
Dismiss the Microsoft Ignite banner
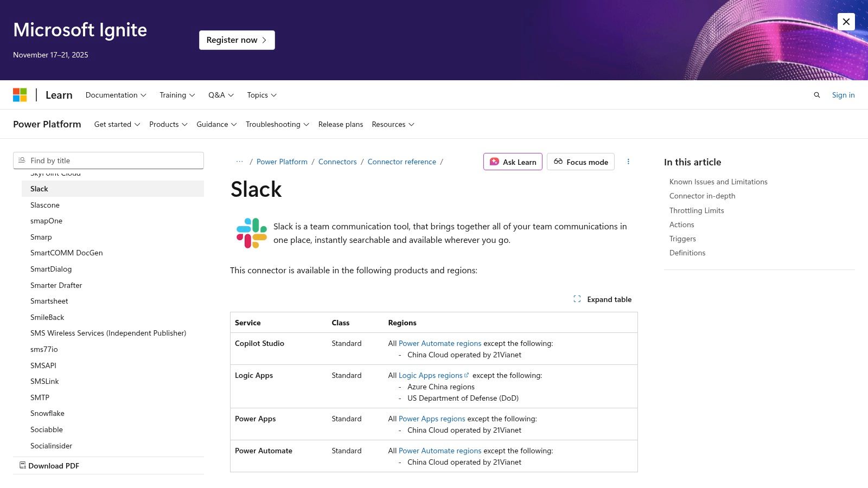(846, 22)
